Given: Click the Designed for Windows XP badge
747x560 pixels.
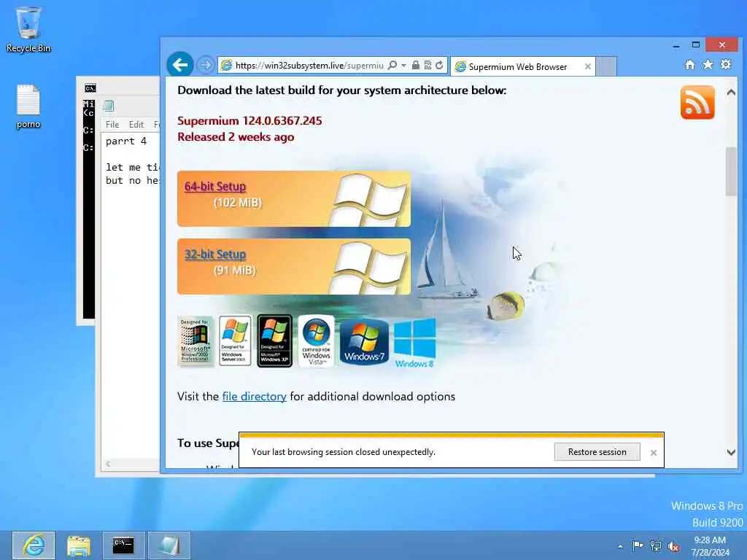Looking at the screenshot, I should coord(274,341).
